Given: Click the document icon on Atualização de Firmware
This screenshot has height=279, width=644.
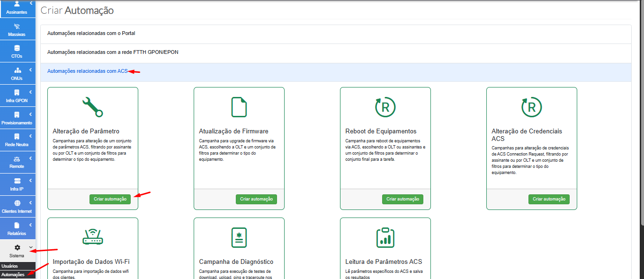Looking at the screenshot, I should coord(239,107).
